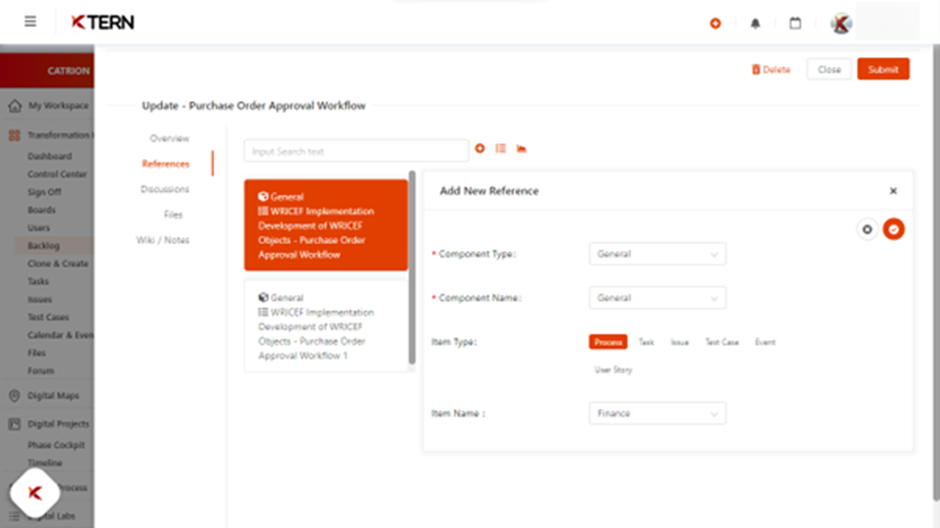Open Phase Cockpit in sidebar
This screenshot has width=940, height=528.
(x=56, y=445)
